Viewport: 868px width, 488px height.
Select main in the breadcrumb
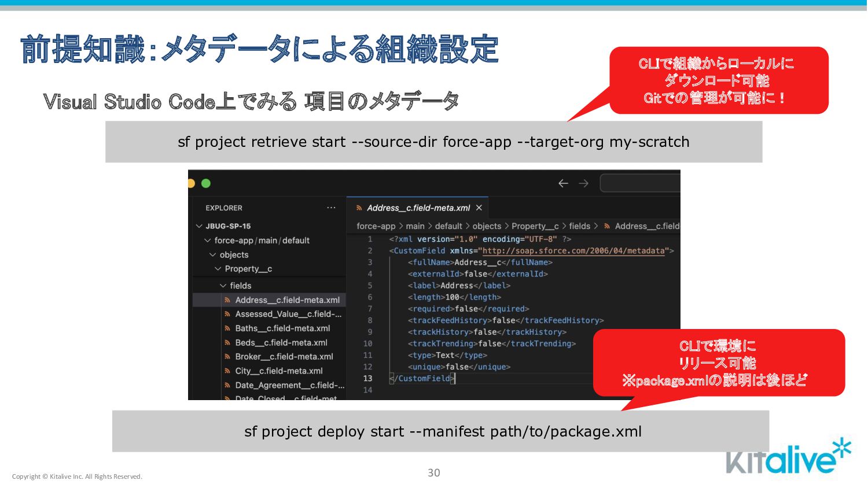(415, 226)
